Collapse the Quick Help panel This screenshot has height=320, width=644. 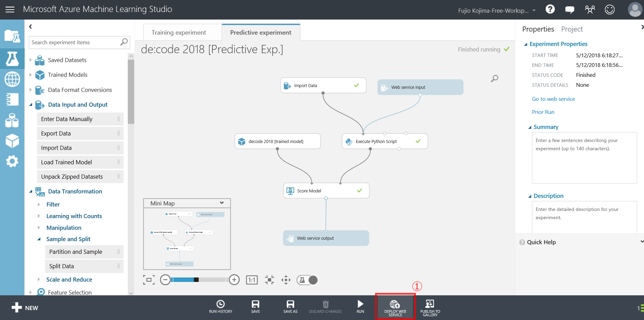[x=642, y=242]
